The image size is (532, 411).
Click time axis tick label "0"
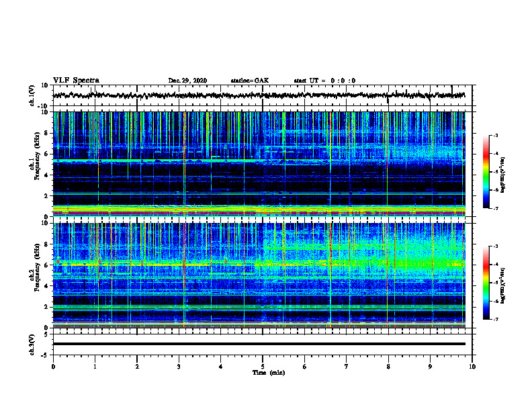click(x=53, y=367)
